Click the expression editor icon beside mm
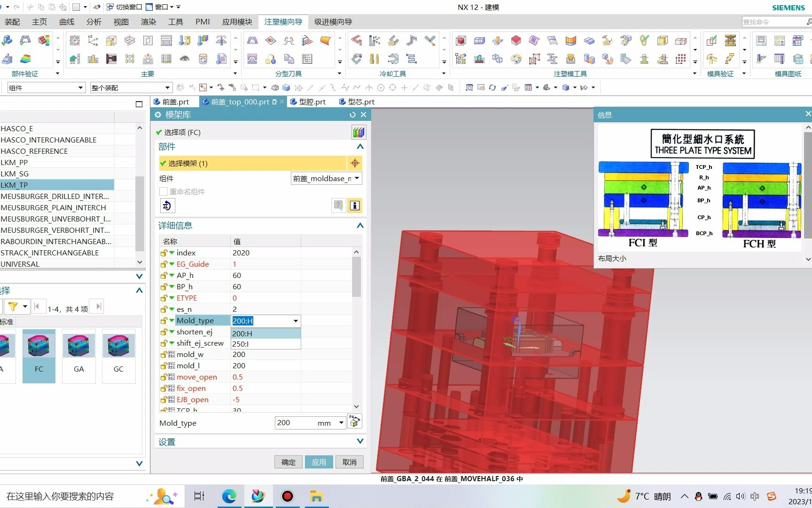Viewport: 812px width, 508px height. point(355,421)
